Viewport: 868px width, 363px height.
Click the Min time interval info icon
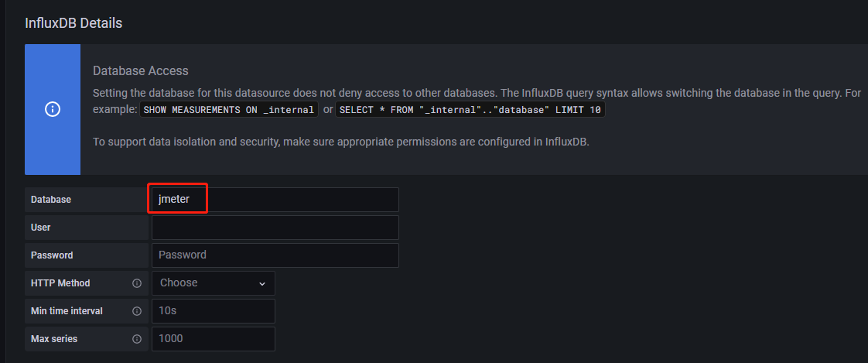point(137,311)
